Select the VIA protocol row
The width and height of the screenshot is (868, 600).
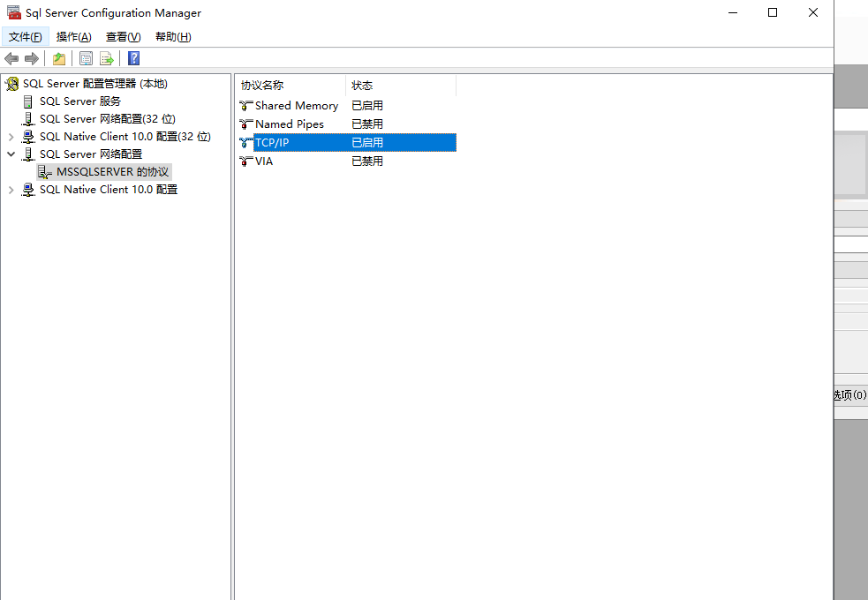click(347, 161)
